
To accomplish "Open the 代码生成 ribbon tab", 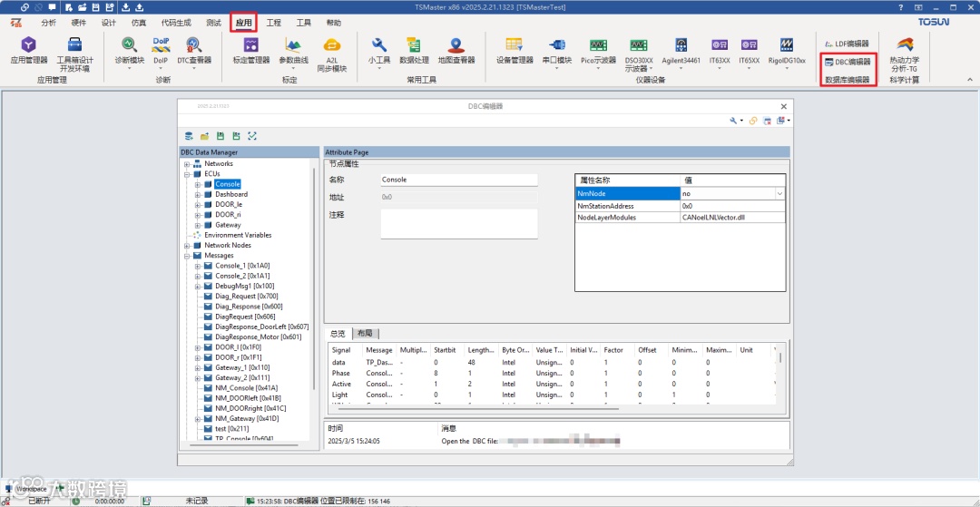I will point(176,23).
